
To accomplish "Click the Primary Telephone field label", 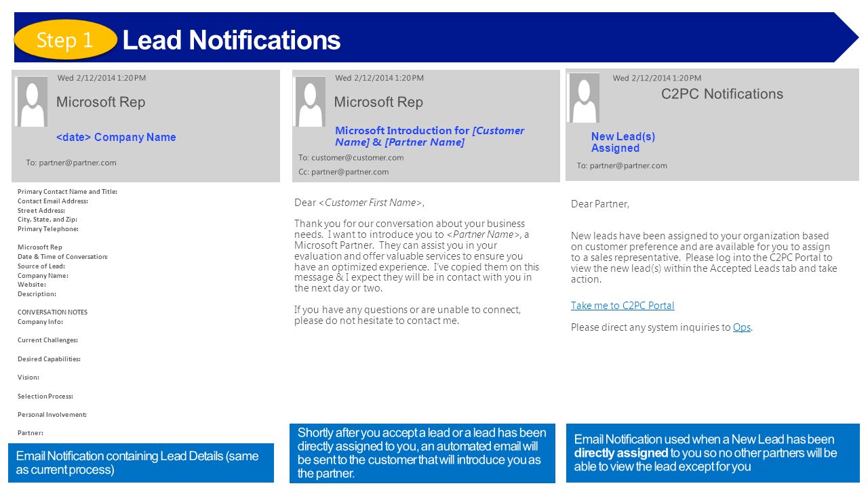I will (48, 229).
